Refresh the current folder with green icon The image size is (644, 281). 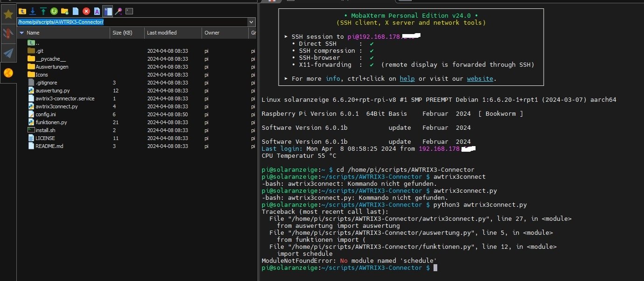coord(54,11)
